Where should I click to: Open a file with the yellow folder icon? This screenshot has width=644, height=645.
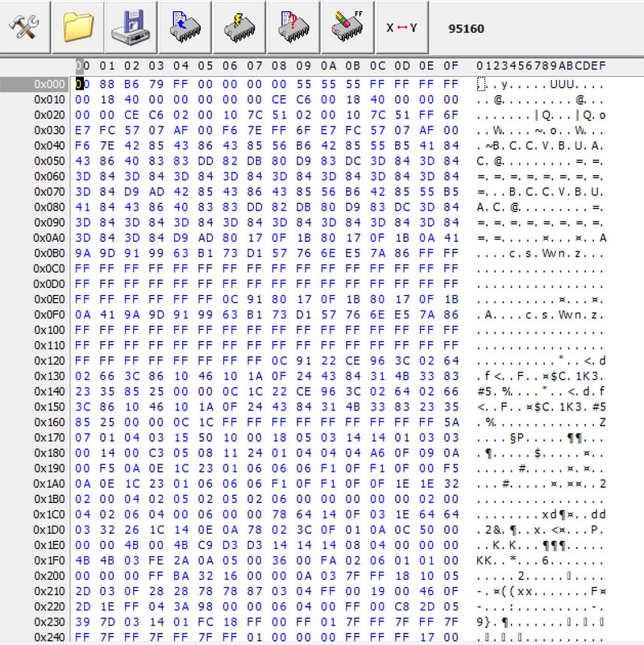pyautogui.click(x=78, y=27)
